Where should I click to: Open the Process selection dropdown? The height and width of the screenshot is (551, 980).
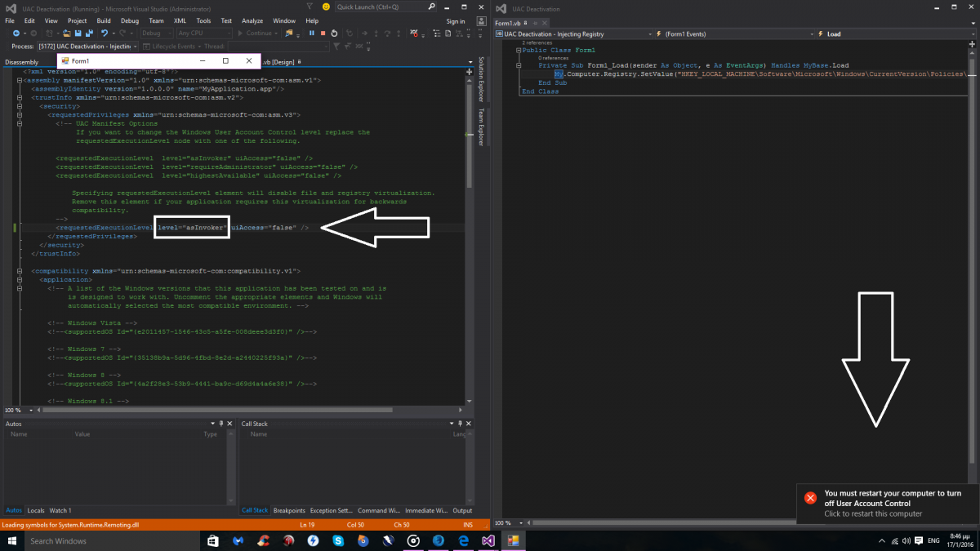[87, 47]
